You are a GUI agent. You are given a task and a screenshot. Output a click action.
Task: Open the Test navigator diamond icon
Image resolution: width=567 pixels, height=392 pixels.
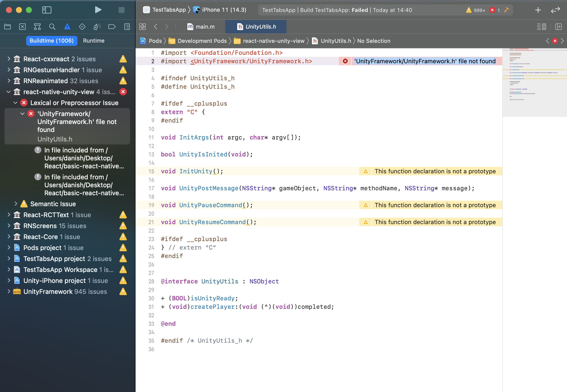coord(82,27)
